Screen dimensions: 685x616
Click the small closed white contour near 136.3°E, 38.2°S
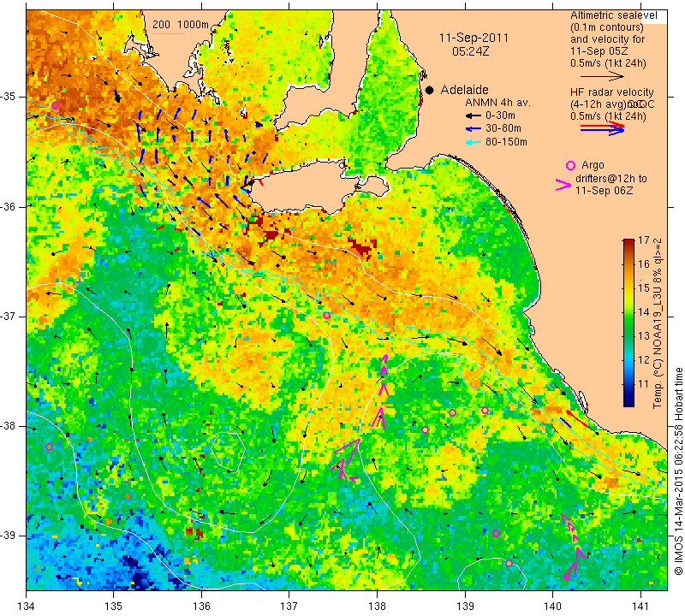(x=228, y=452)
